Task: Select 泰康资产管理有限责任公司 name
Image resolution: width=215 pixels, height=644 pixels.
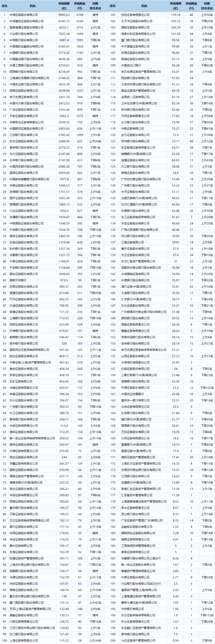Action: pyautogui.click(x=138, y=571)
